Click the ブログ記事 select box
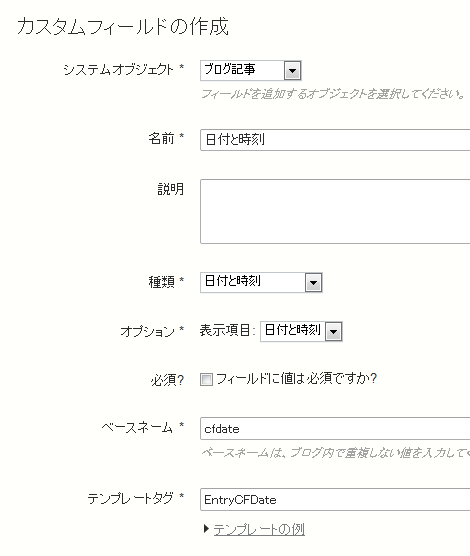470x556 pixels. coord(251,71)
